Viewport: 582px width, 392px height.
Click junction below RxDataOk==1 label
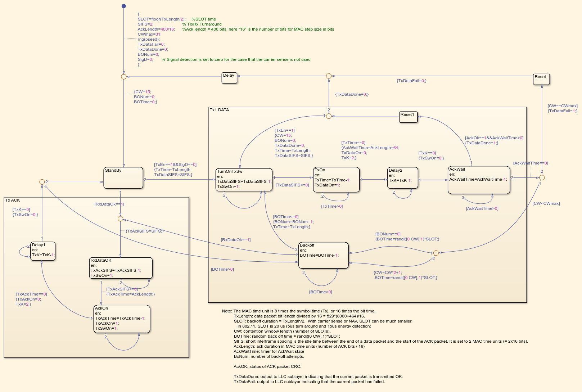tap(120, 218)
